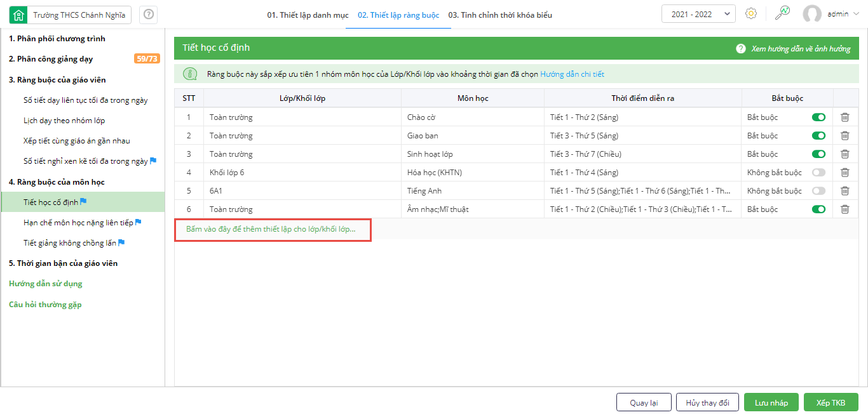Viewport: 868px width, 417px height.
Task: Open the Hướng dẫn chi tiết link
Action: 573,74
